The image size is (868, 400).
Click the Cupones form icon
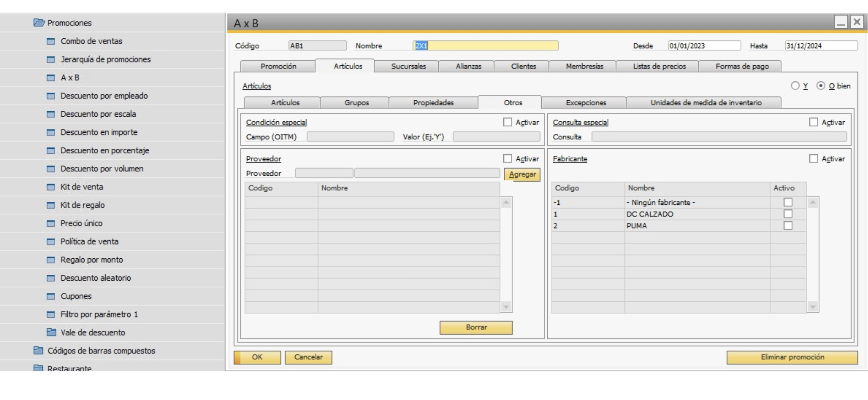pos(51,296)
